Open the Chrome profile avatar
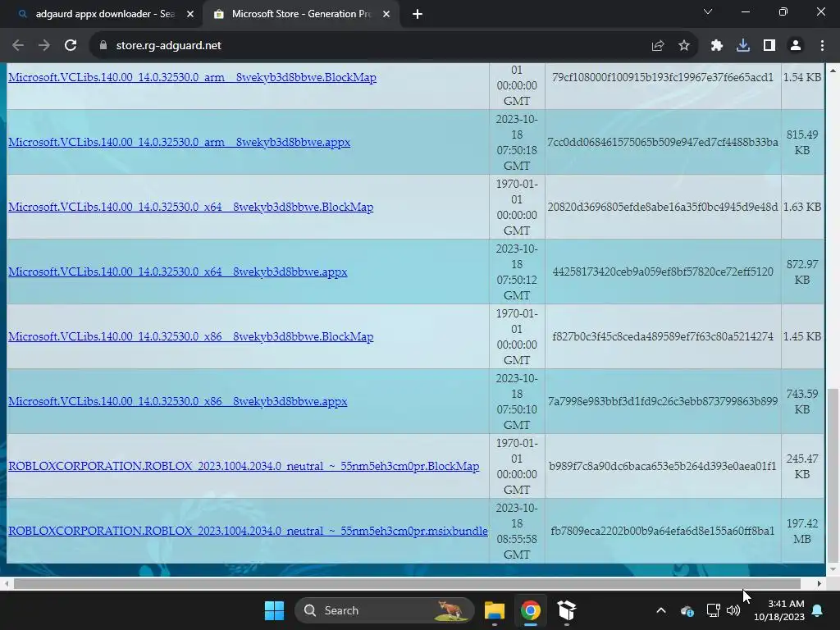 coord(796,46)
